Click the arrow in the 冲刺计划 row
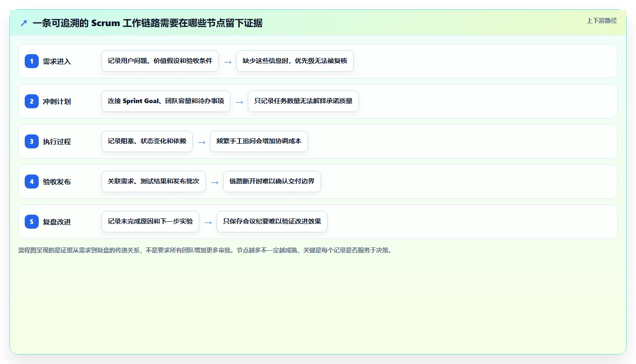 [239, 102]
